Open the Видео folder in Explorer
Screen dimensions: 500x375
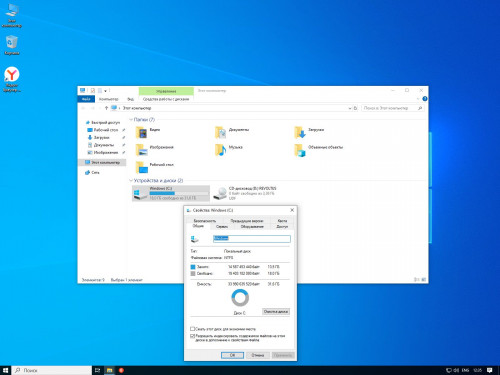click(x=148, y=133)
